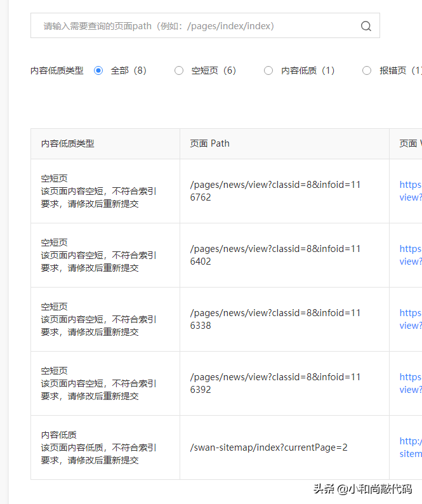Select the 空短页 (6) radio option
This screenshot has width=422, height=504.
[x=179, y=70]
